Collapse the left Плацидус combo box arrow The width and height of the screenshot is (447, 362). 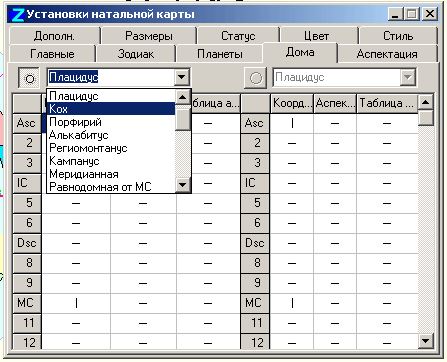182,77
